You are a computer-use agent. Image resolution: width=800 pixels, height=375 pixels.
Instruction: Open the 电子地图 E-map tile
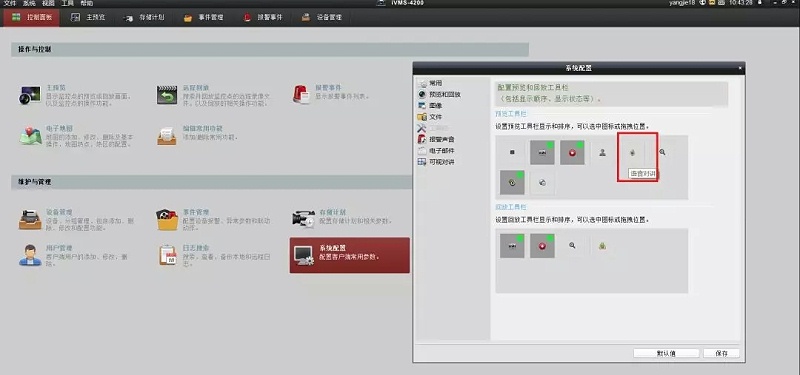[77, 136]
